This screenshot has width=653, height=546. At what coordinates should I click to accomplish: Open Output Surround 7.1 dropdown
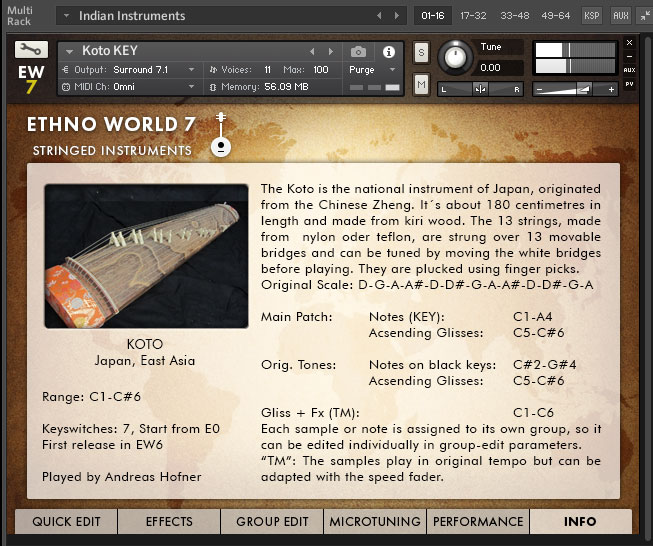click(192, 70)
